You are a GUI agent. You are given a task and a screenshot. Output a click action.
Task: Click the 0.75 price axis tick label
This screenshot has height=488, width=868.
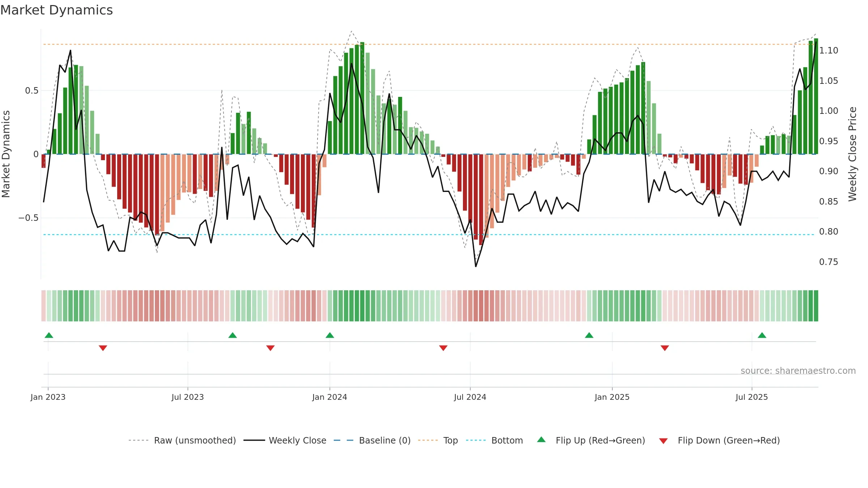coord(829,262)
